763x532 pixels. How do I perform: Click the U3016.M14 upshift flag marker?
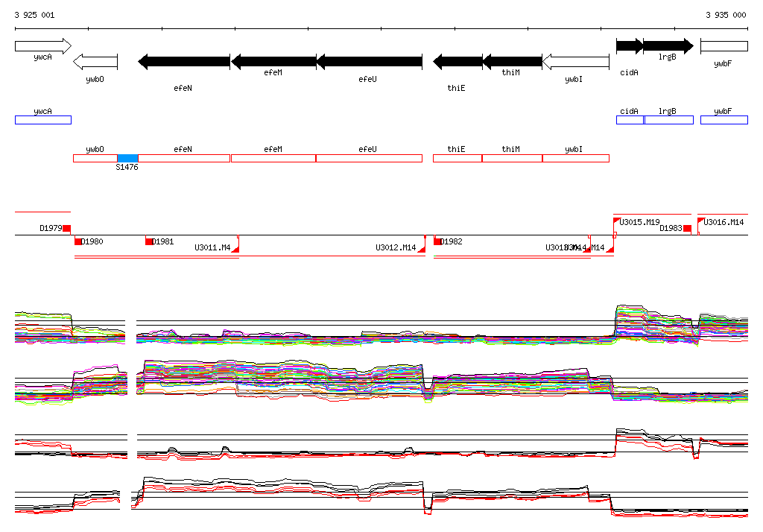(x=701, y=221)
